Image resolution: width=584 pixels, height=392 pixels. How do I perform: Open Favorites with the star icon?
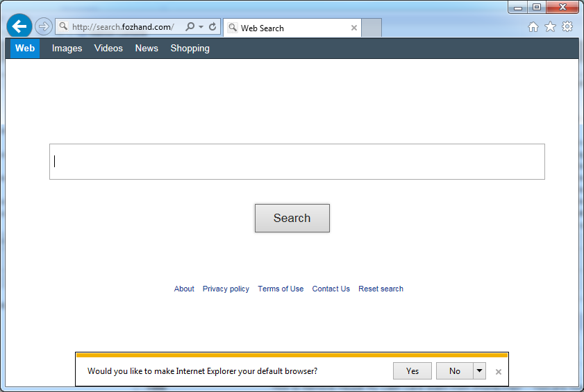[550, 27]
